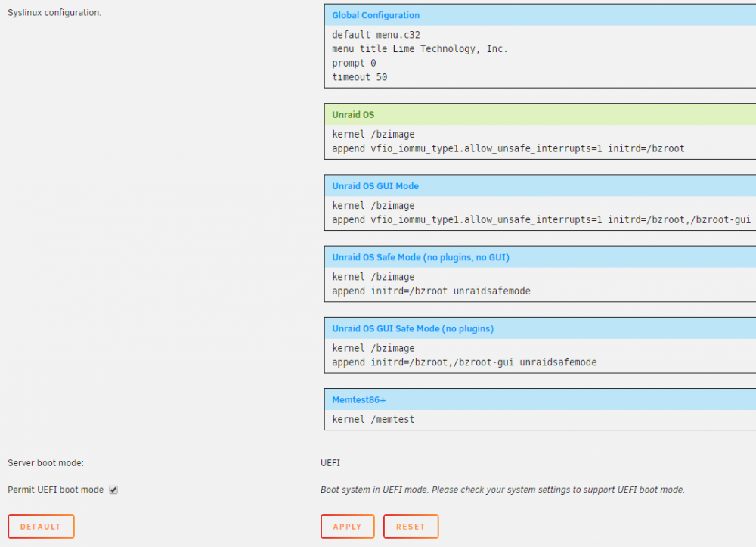Click the RESET button

click(x=411, y=527)
